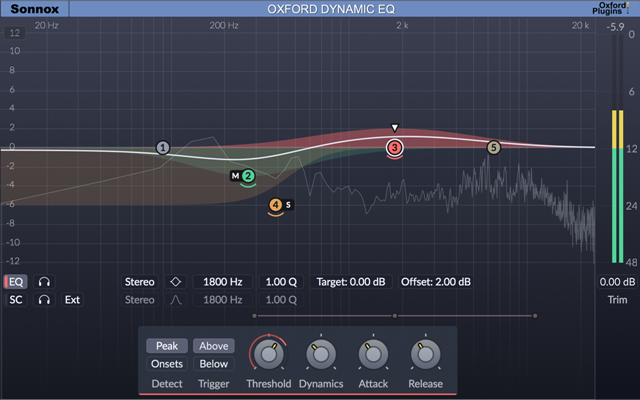Click the M (mid) tag on band 2
The image size is (640, 400).
coord(235,176)
